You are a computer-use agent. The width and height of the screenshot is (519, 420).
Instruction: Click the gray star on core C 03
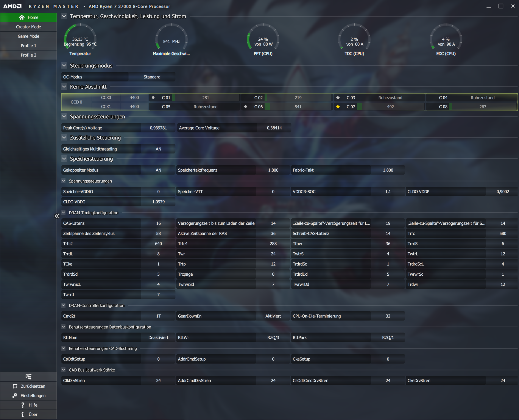(338, 97)
